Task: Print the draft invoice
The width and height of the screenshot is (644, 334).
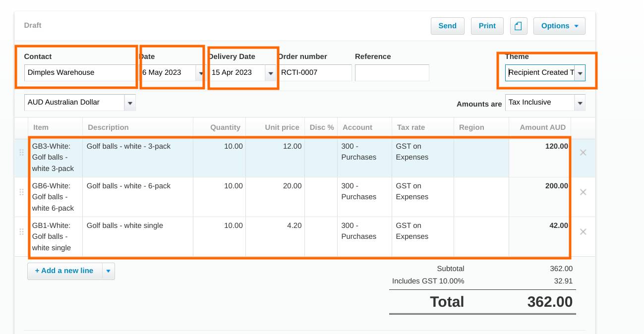Action: click(487, 26)
